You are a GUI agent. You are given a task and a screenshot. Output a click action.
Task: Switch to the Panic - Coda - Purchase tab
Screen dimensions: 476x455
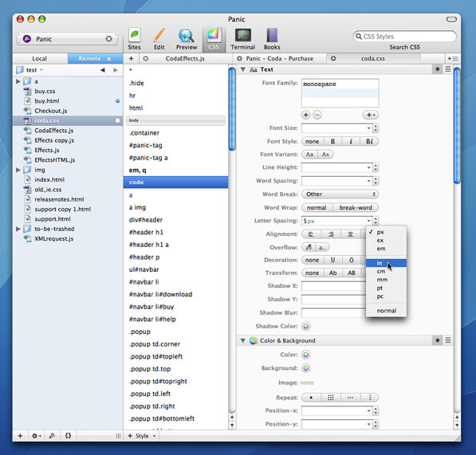point(279,58)
